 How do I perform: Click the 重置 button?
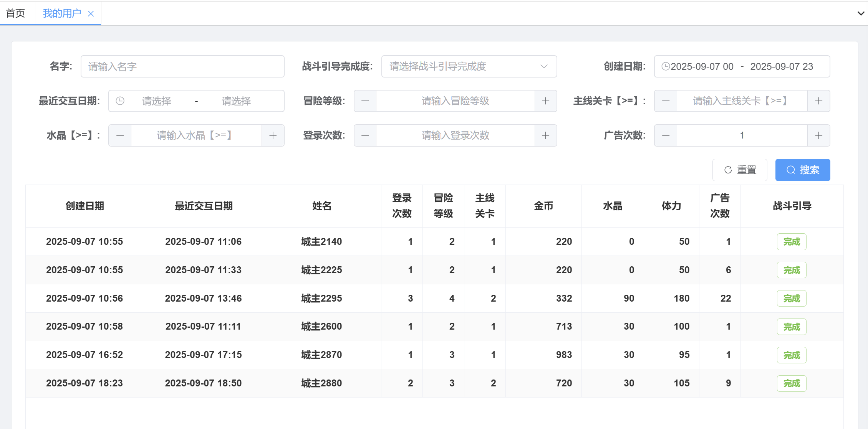click(x=740, y=170)
